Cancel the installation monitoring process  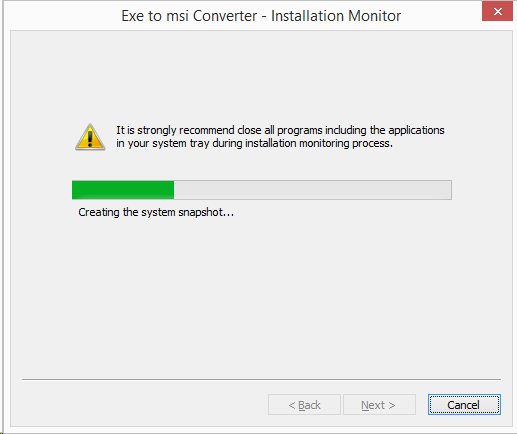click(x=464, y=405)
